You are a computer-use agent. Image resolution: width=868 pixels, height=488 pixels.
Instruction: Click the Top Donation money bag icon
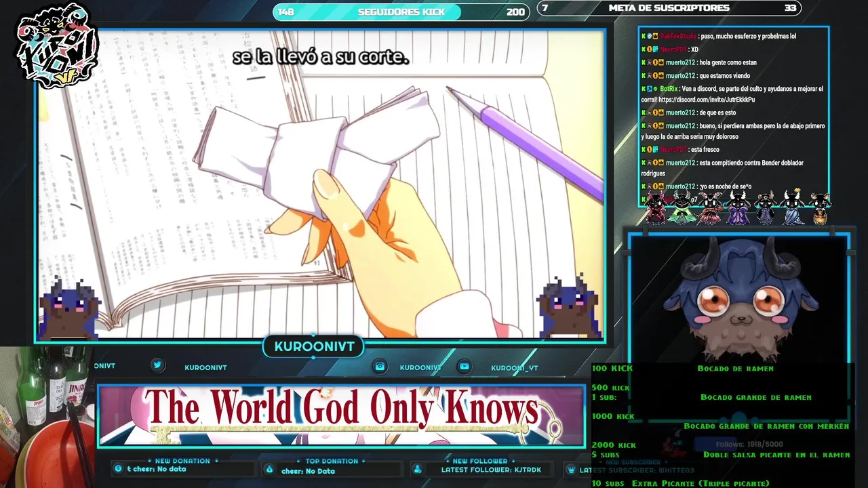(x=269, y=469)
